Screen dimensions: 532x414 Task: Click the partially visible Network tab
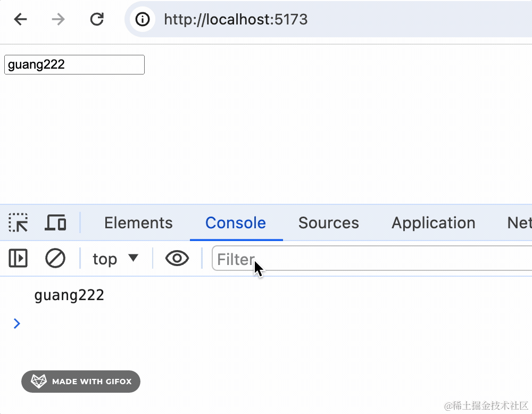pyautogui.click(x=519, y=222)
